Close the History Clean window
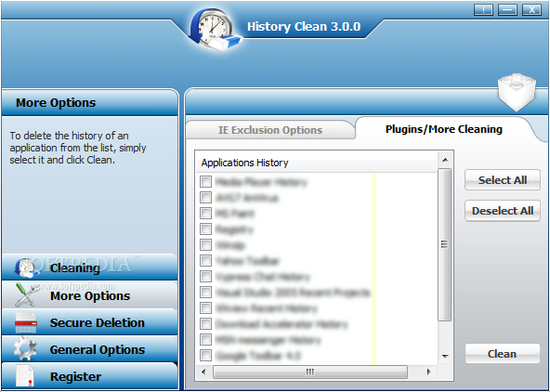The height and width of the screenshot is (392, 550). [x=531, y=9]
